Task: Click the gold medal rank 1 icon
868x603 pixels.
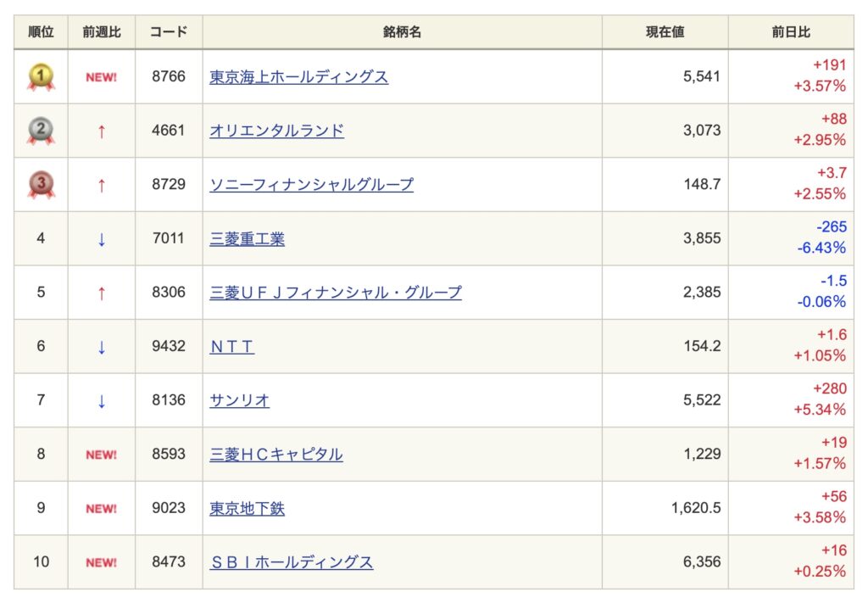Action: pyautogui.click(x=41, y=77)
